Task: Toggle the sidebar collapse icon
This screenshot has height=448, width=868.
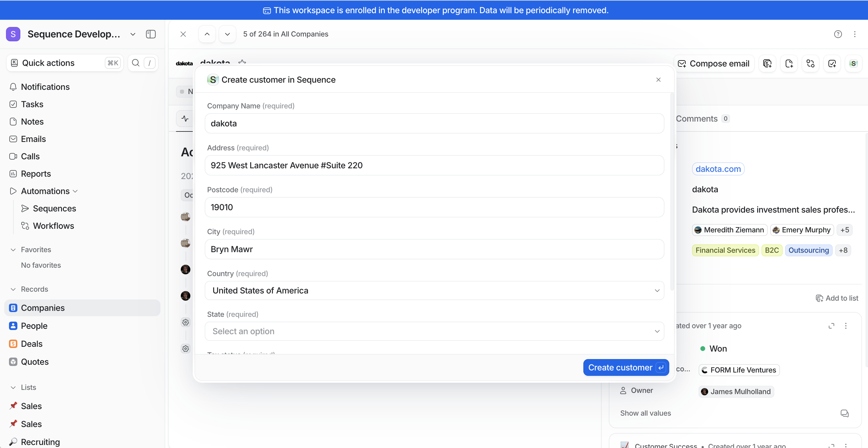Action: 151,34
